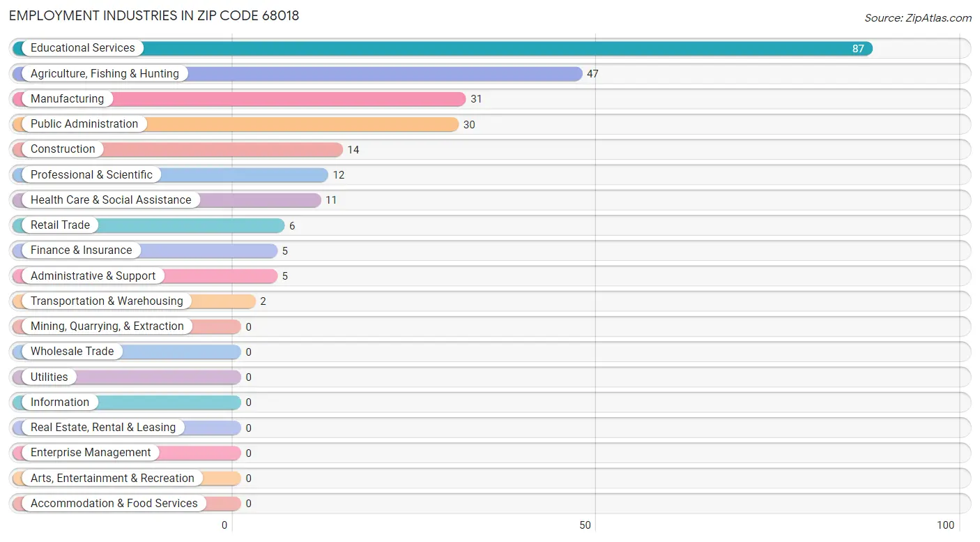Click the Source: ZipAtlas.com attribution

click(918, 18)
